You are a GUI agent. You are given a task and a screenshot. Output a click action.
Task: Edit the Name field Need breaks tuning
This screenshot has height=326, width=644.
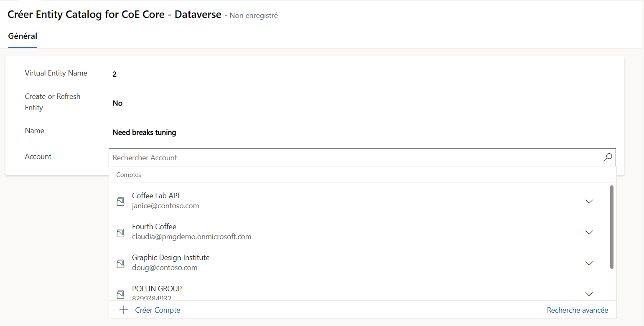[x=144, y=133]
